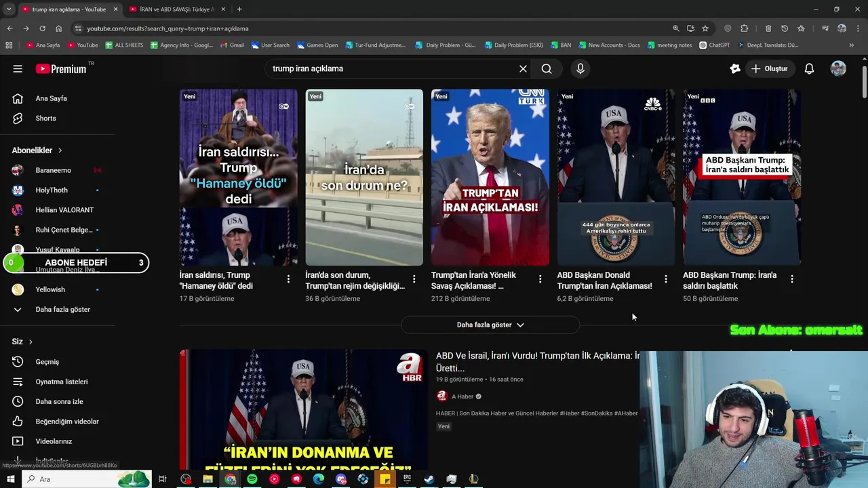
Task: Click the browser home button
Action: click(x=58, y=28)
